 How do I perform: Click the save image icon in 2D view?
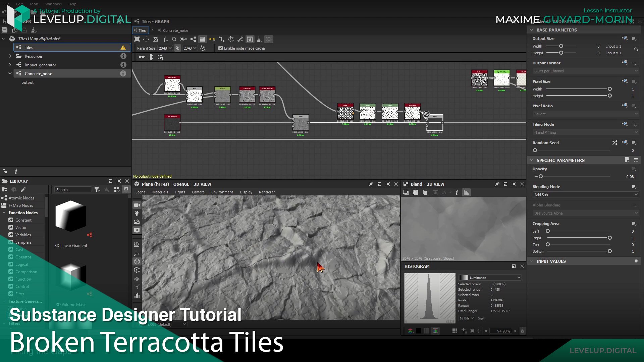[x=415, y=193]
